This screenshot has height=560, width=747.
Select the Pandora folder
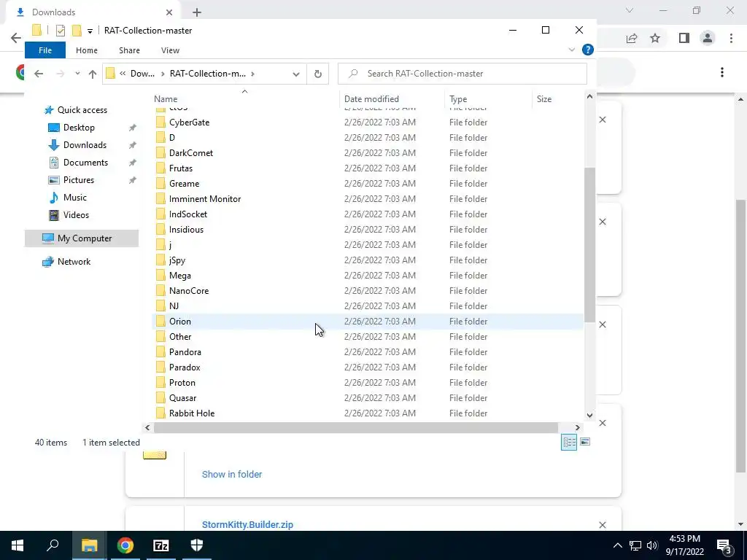pyautogui.click(x=185, y=352)
